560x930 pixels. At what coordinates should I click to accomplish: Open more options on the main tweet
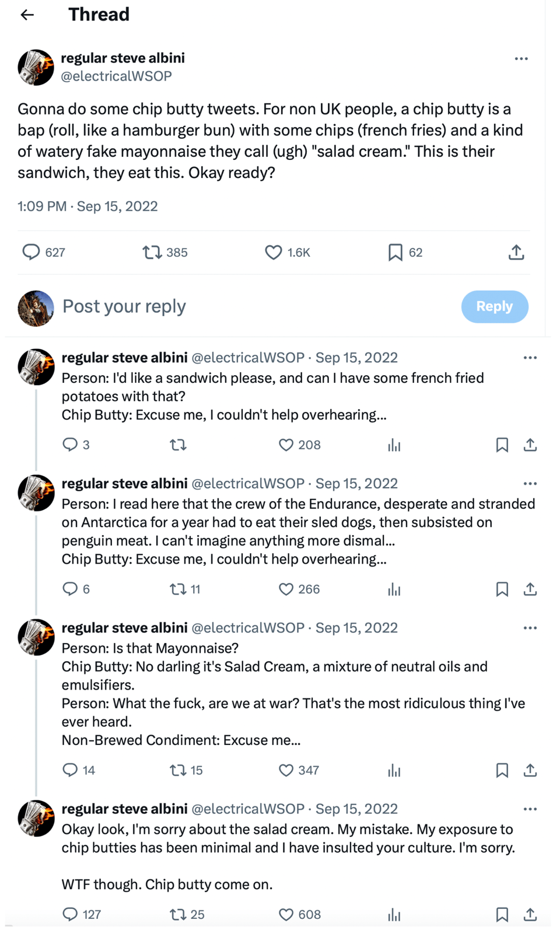(x=521, y=59)
